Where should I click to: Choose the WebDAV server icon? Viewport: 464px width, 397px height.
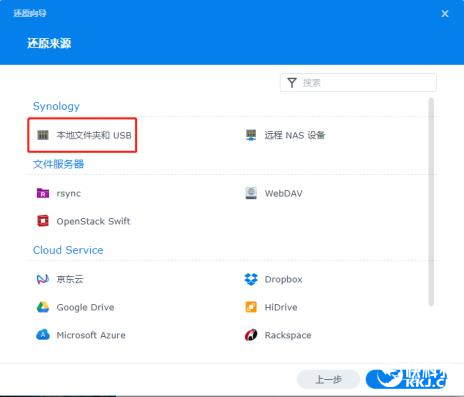(251, 193)
